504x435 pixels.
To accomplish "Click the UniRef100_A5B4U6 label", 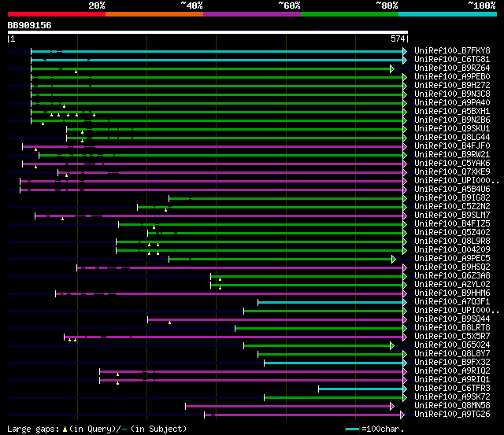I will pyautogui.click(x=452, y=190).
